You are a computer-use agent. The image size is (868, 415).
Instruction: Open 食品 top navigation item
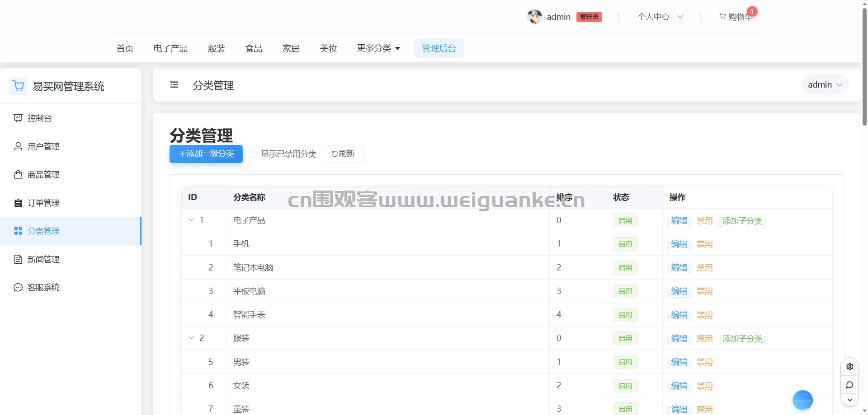tap(254, 48)
